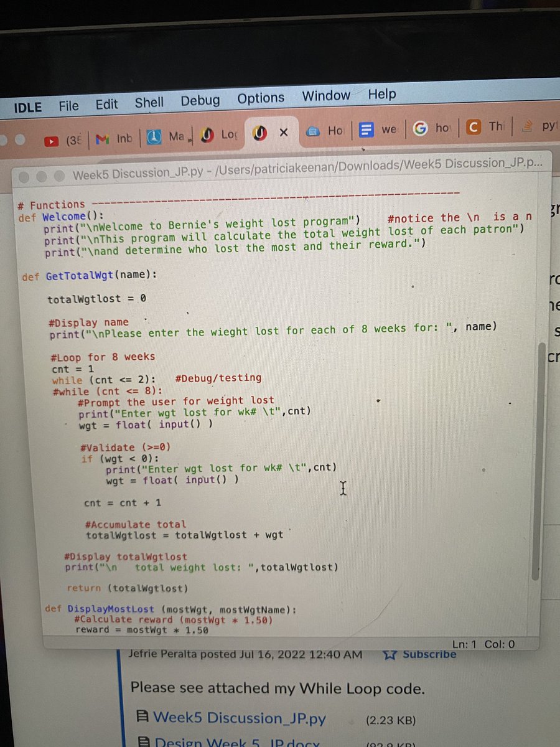560x747 pixels.
Task: Click the 'return (totalWgtlost)' line
Action: coord(128,588)
